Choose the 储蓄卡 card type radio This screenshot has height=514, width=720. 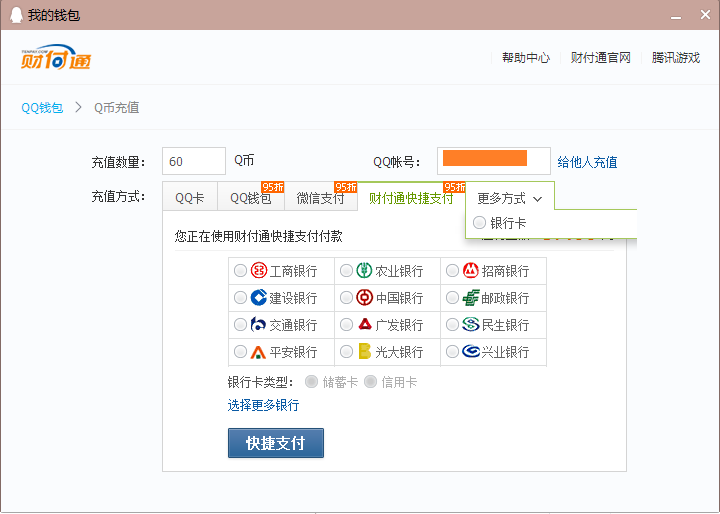(311, 381)
